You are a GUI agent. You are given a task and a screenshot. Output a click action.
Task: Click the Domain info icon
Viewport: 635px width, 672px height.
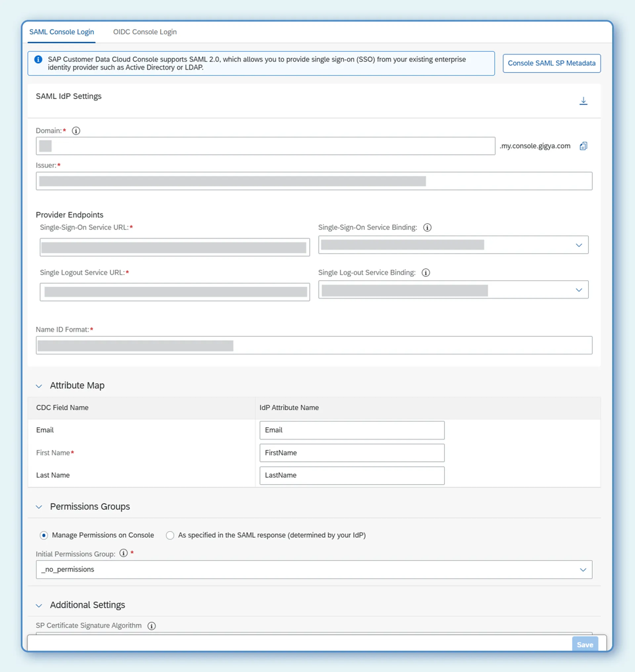click(x=76, y=131)
